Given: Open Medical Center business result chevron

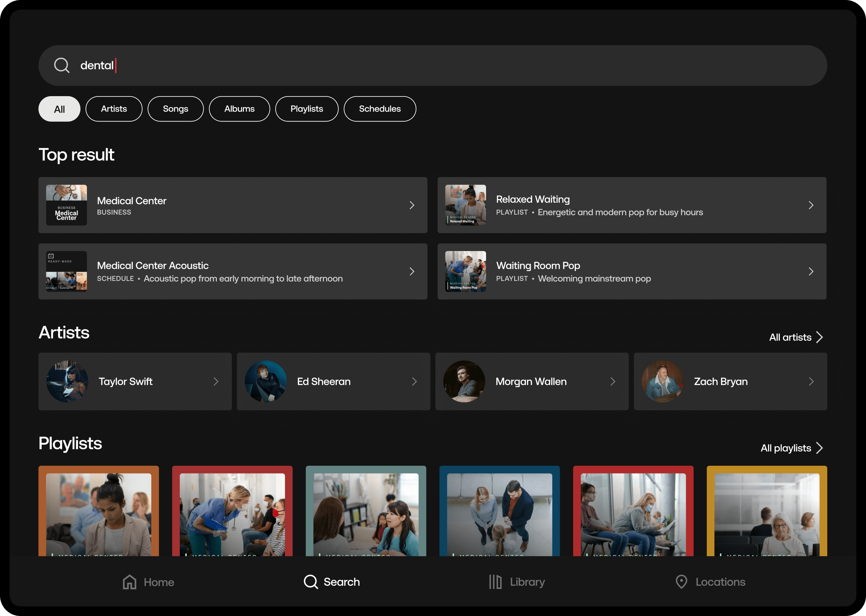Looking at the screenshot, I should click(412, 205).
